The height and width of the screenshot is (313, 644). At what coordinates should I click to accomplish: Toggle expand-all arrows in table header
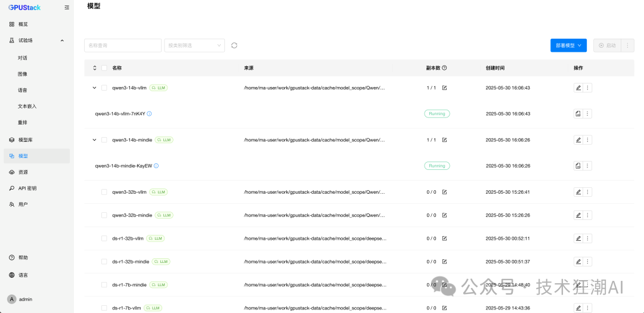(94, 68)
